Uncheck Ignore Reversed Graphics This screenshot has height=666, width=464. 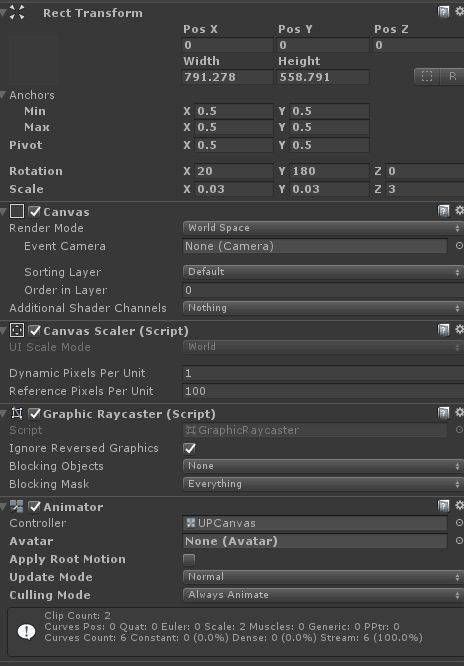(190, 448)
